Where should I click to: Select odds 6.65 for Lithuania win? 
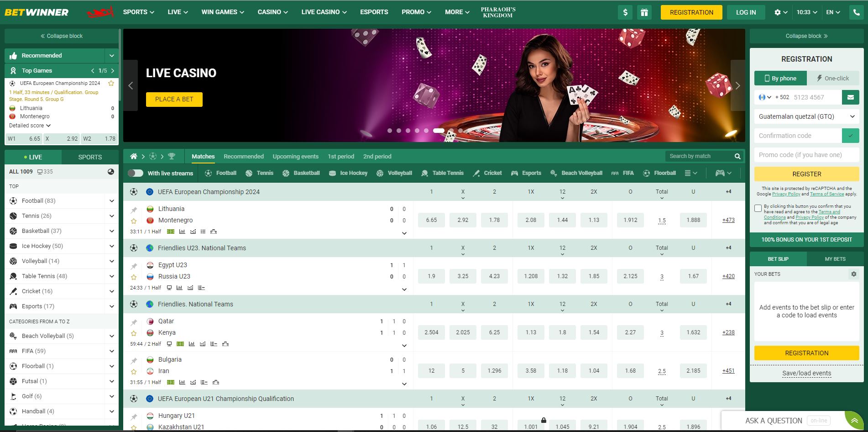pos(431,220)
